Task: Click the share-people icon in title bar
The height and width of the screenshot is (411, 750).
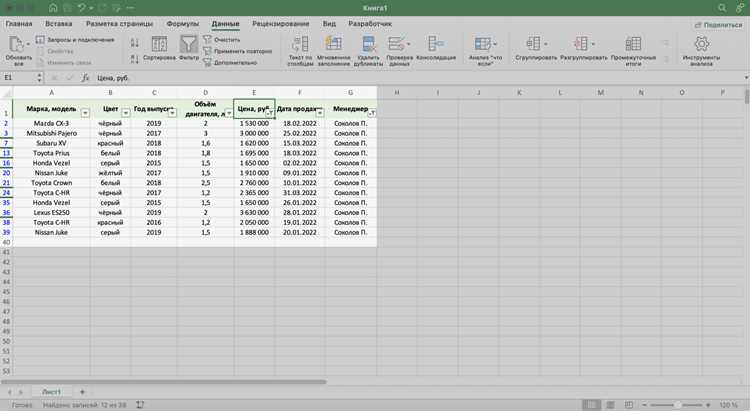Action: pos(740,8)
